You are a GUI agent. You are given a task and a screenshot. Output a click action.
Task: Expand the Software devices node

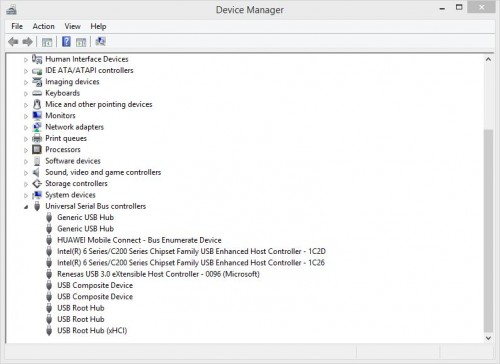(x=26, y=162)
